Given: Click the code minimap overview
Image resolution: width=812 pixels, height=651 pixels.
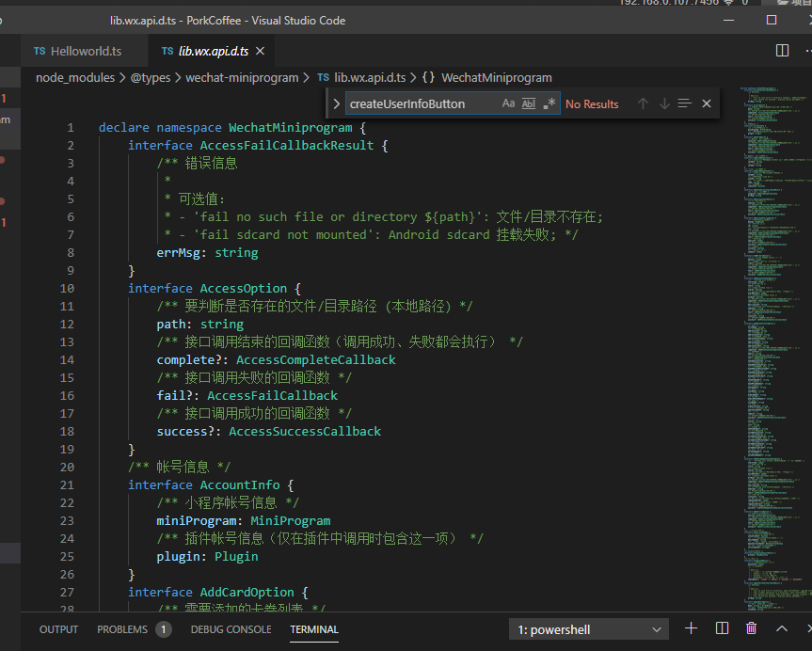Looking at the screenshot, I should tap(775, 347).
